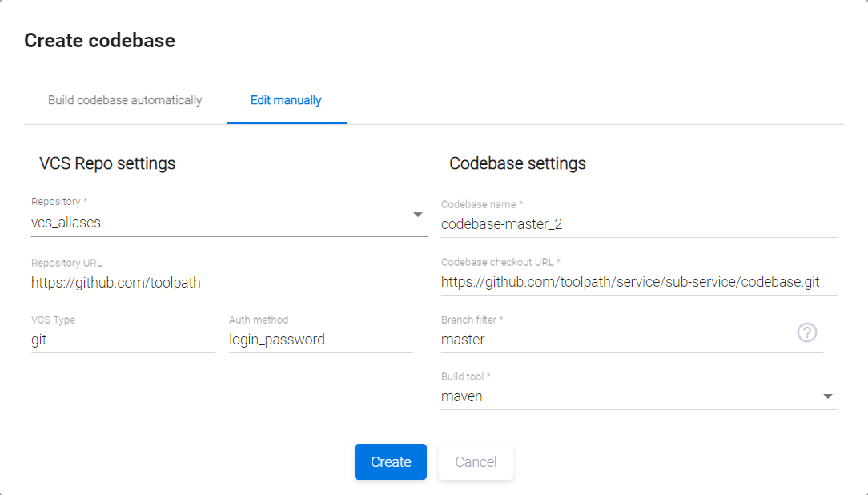Select the Auth method login_password field
This screenshot has height=495, width=868.
[320, 340]
